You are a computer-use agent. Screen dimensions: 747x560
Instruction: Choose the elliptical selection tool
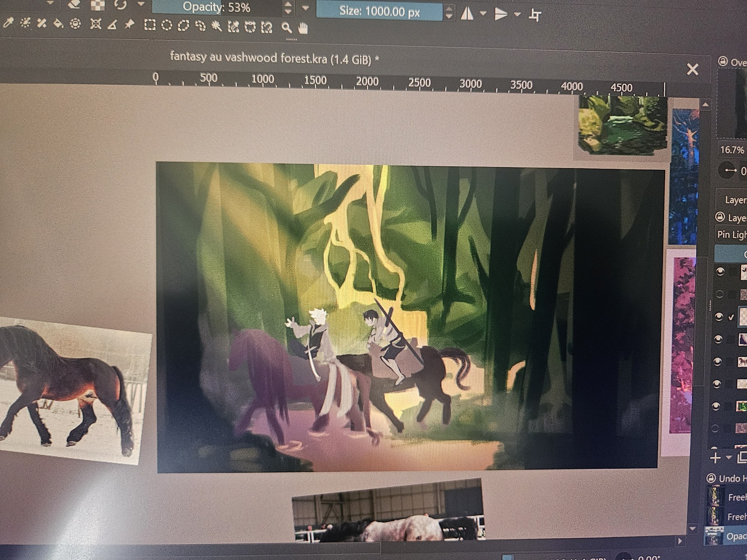point(167,26)
